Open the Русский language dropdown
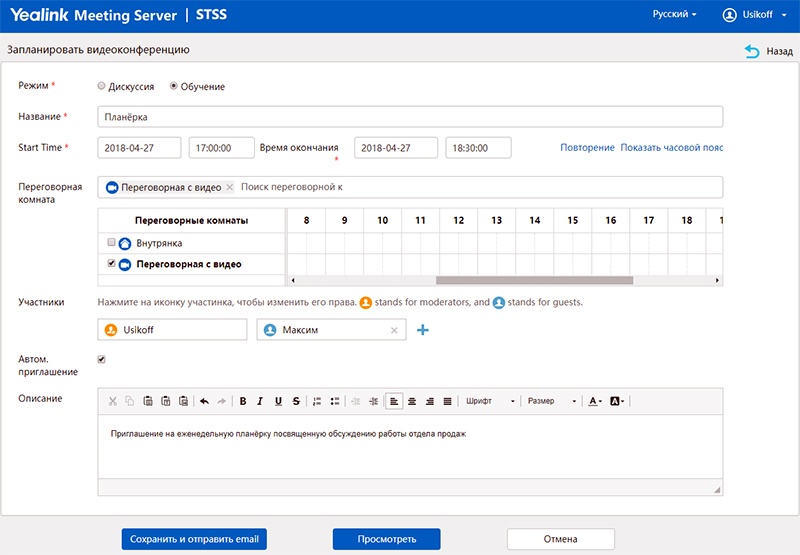 pos(675,15)
